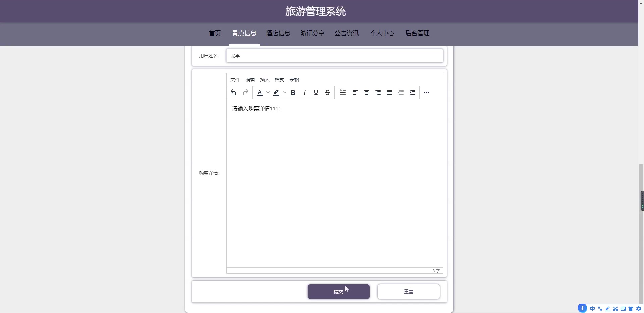Click the 重置 reset button

(408, 291)
